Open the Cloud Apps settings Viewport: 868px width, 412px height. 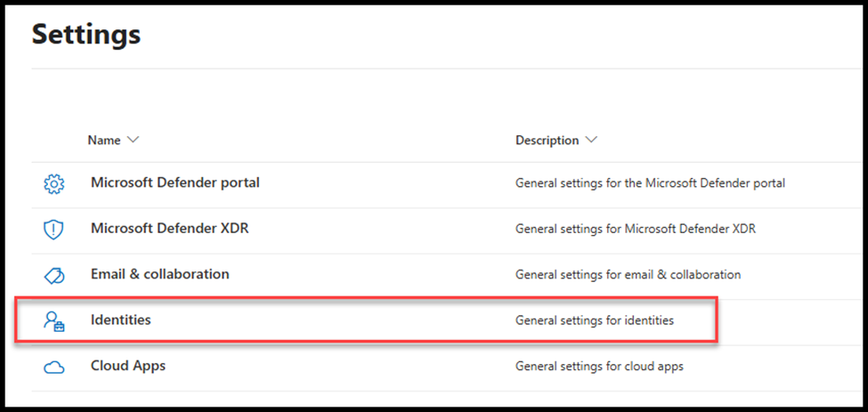(x=128, y=366)
